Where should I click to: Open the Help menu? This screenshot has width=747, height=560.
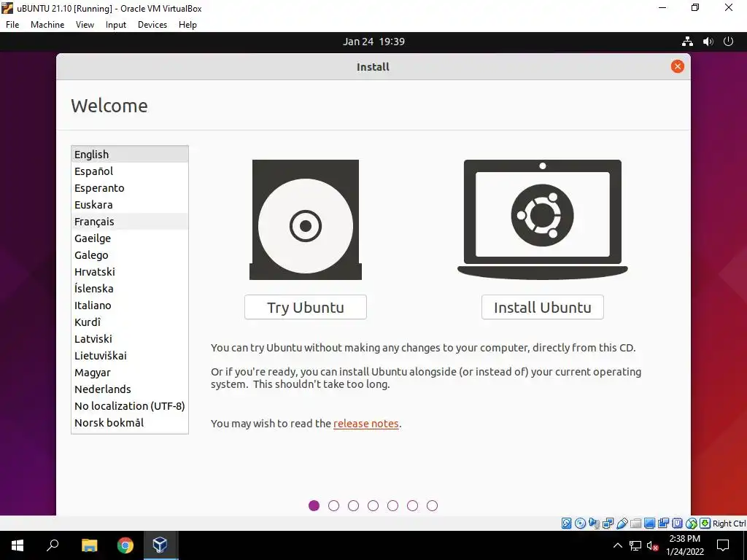187,25
